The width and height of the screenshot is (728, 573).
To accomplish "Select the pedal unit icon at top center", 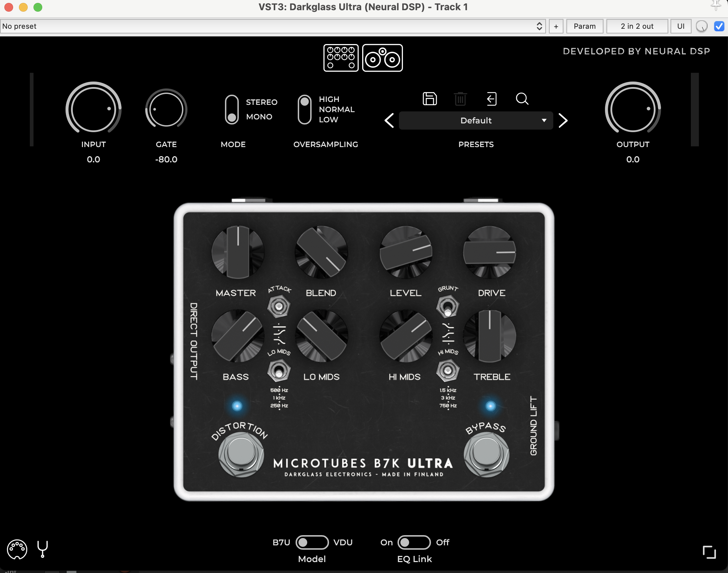I will 340,58.
